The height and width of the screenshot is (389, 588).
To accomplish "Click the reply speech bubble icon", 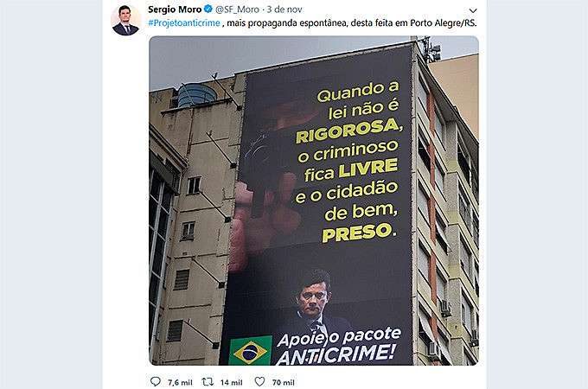I will pyautogui.click(x=156, y=382).
